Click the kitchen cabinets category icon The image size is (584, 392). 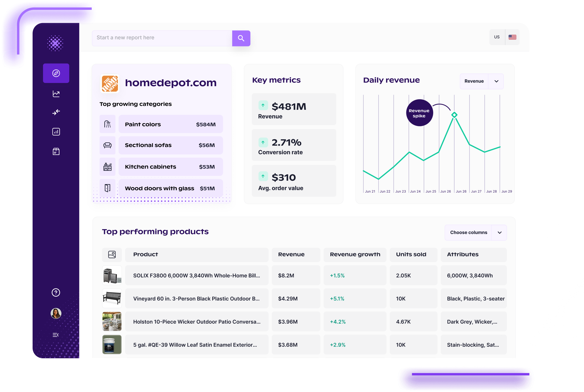(x=108, y=167)
